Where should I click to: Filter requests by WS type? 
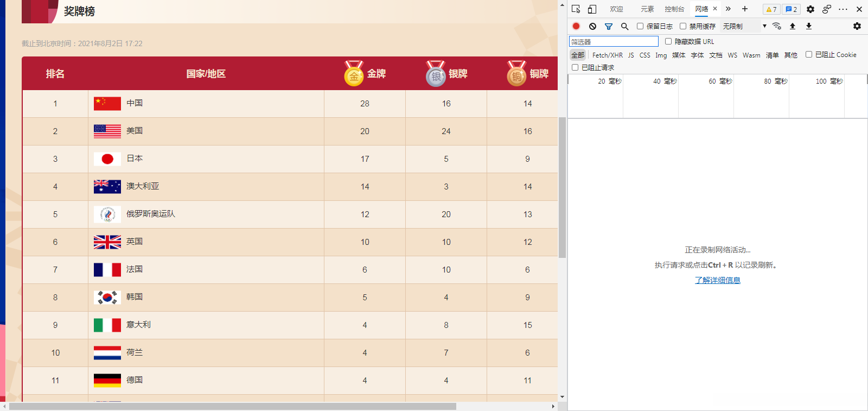click(732, 55)
